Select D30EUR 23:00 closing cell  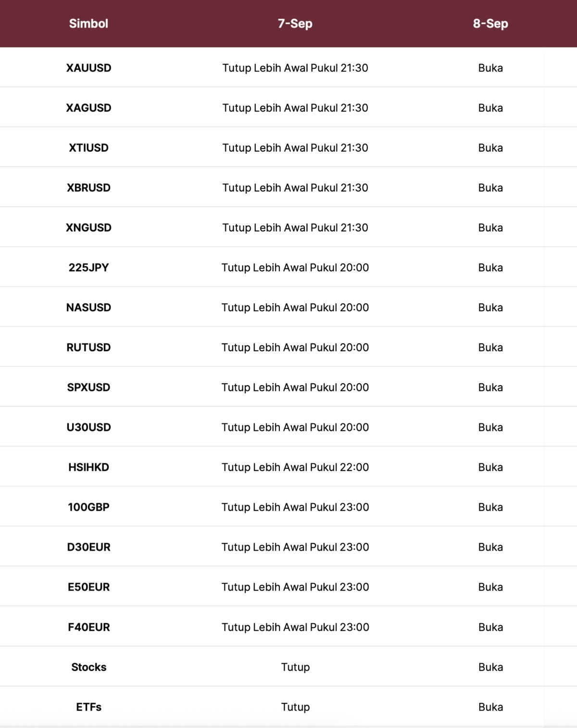(x=295, y=547)
